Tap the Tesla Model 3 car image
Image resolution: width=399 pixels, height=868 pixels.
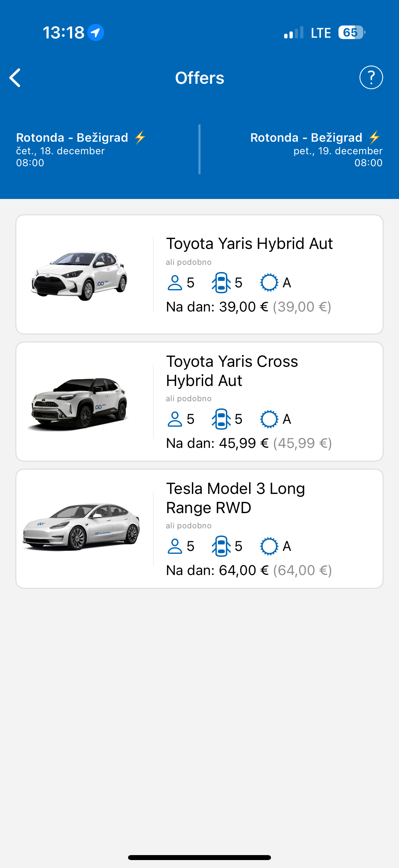click(x=81, y=527)
